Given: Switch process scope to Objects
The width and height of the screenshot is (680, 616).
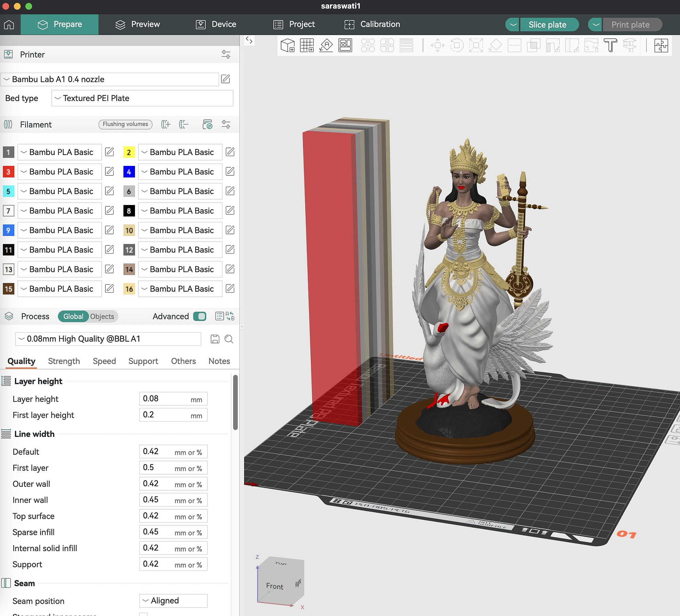Looking at the screenshot, I should [x=102, y=316].
